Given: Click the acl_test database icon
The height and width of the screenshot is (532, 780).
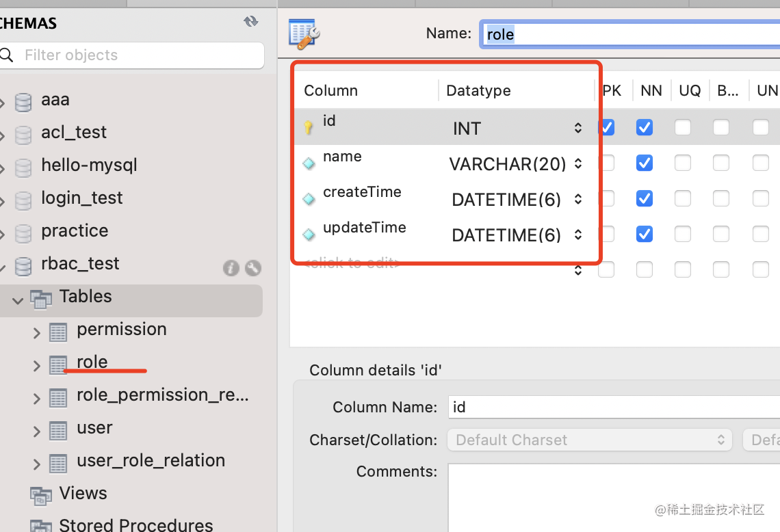Looking at the screenshot, I should pyautogui.click(x=23, y=135).
